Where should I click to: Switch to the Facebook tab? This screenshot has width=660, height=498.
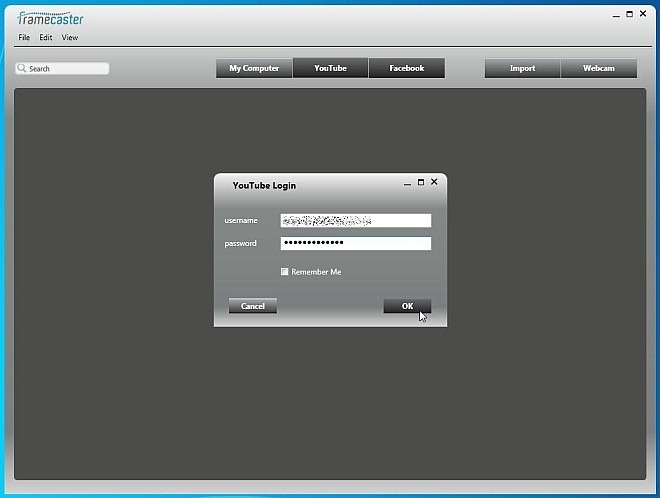407,68
